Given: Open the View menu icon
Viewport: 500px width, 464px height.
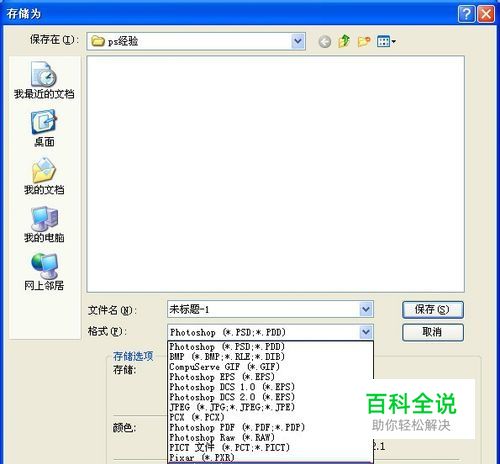Looking at the screenshot, I should (x=386, y=41).
